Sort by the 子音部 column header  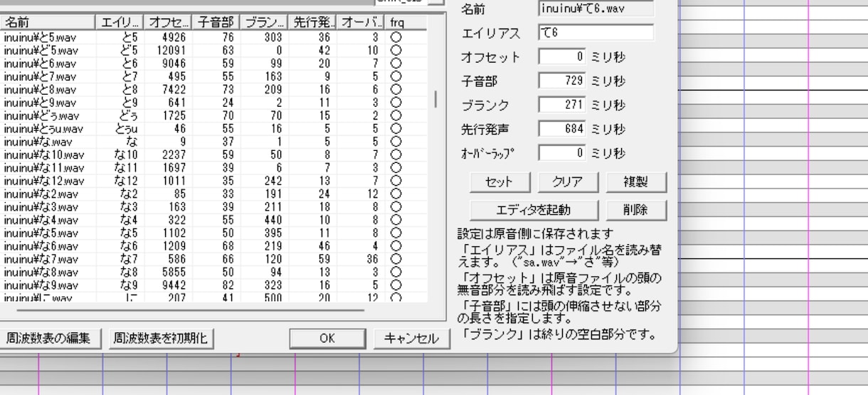pos(216,23)
